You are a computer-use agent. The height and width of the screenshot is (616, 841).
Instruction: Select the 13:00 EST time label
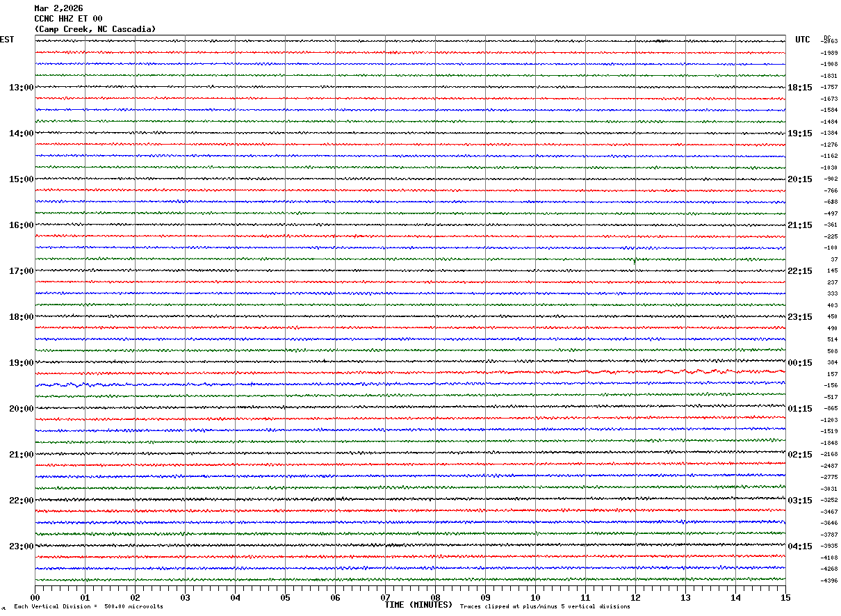pos(22,88)
